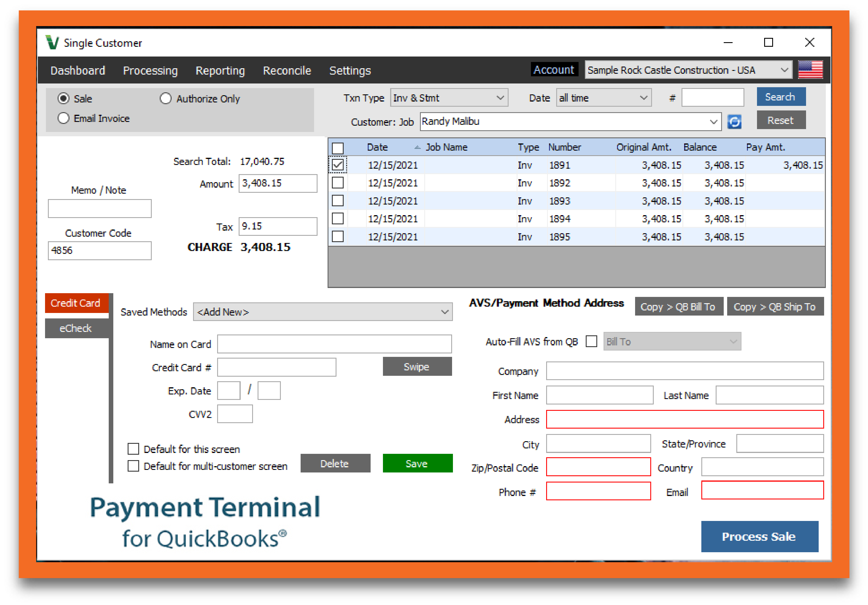Viewport: 868px width, 605px height.
Task: Click the invoice number # search field
Action: coord(713,98)
